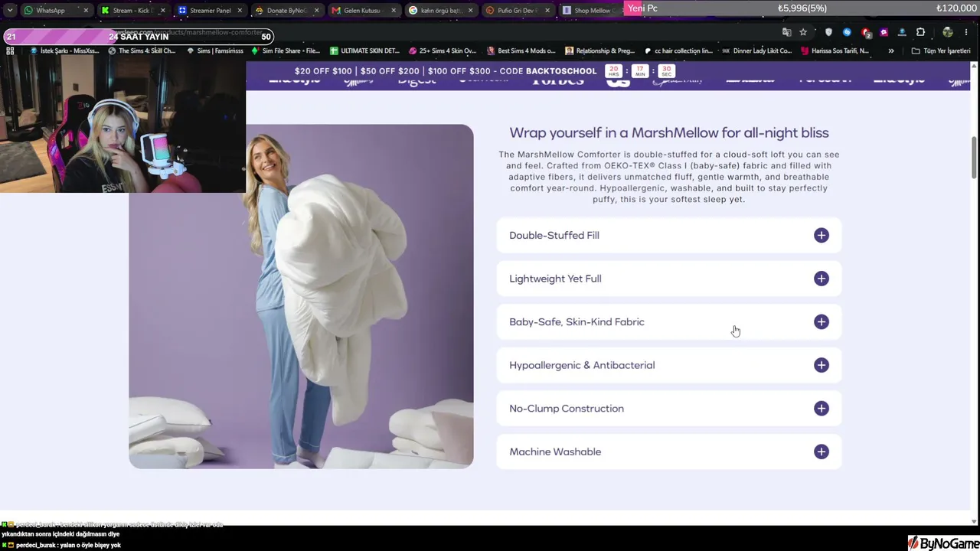Click the Hypoallergenic & Antibacterial title
The image size is (980, 551).
582,365
